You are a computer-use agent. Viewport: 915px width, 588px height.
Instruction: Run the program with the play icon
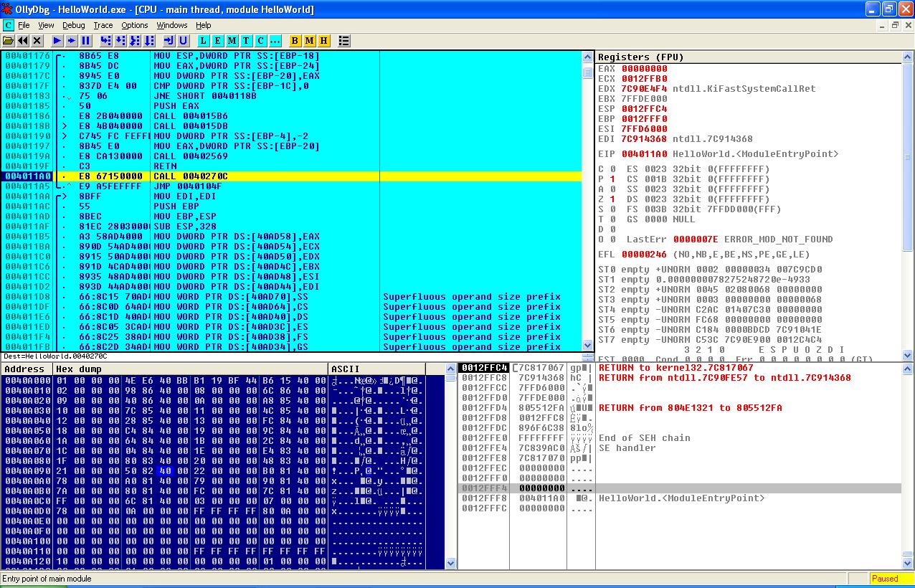tap(57, 41)
